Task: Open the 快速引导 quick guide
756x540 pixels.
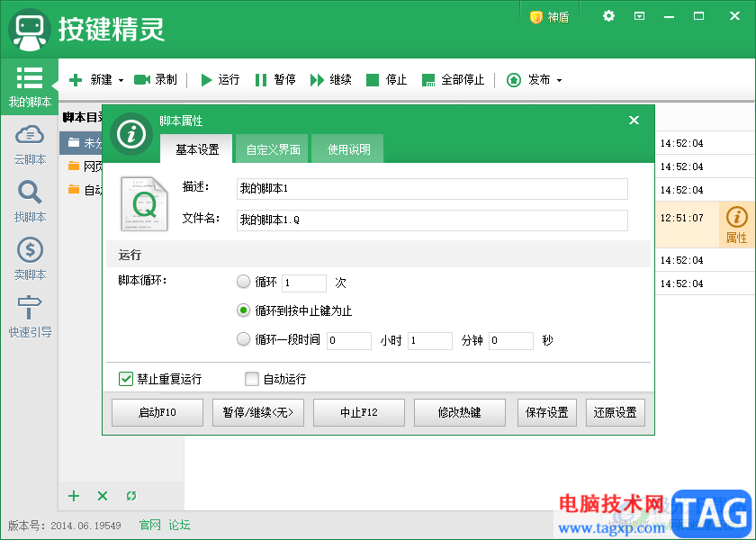Action: [30, 316]
